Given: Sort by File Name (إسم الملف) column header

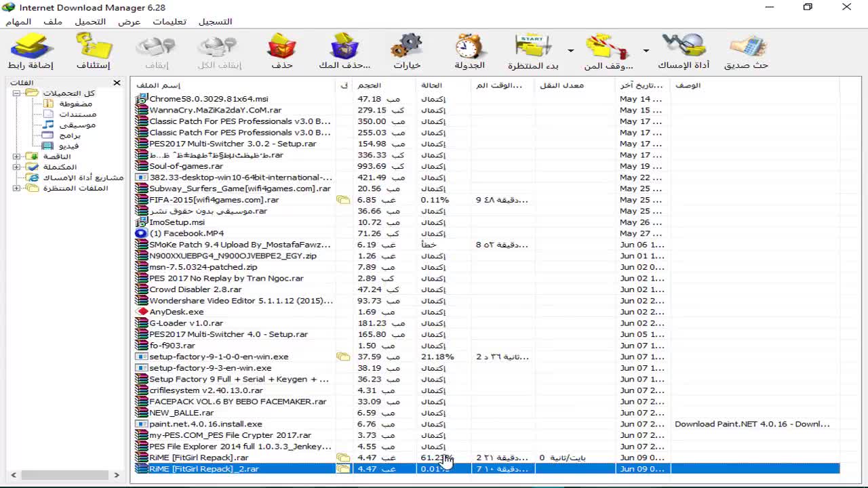Looking at the screenshot, I should click(x=233, y=85).
